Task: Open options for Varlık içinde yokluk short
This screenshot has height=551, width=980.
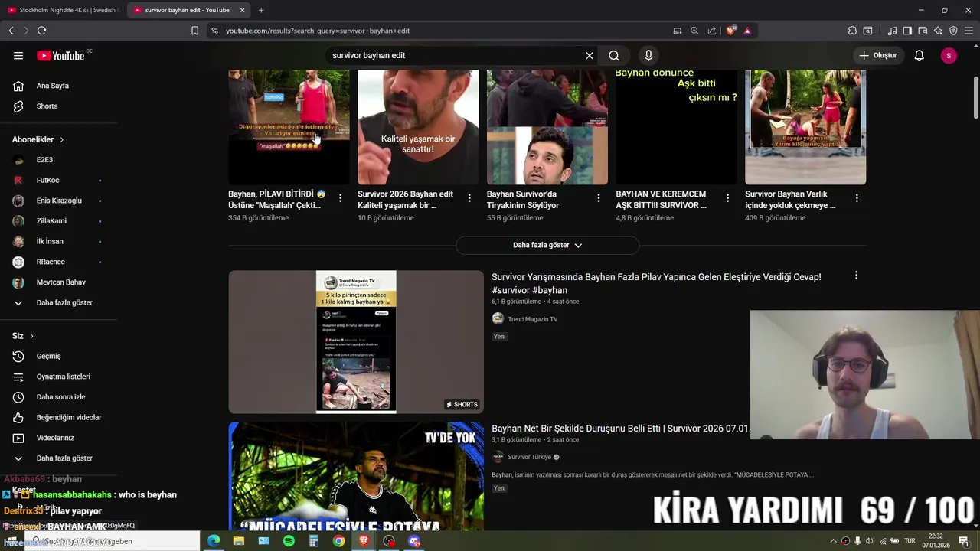Action: pos(857,198)
